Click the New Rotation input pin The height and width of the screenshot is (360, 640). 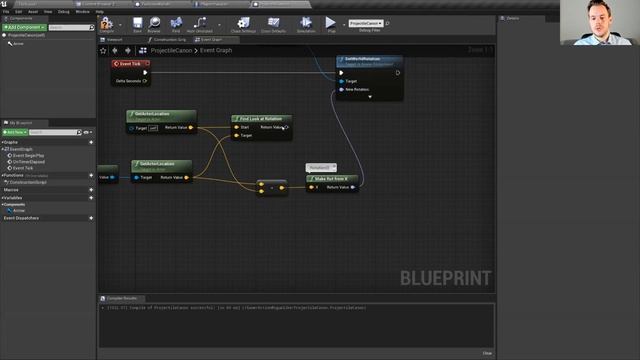(x=342, y=89)
